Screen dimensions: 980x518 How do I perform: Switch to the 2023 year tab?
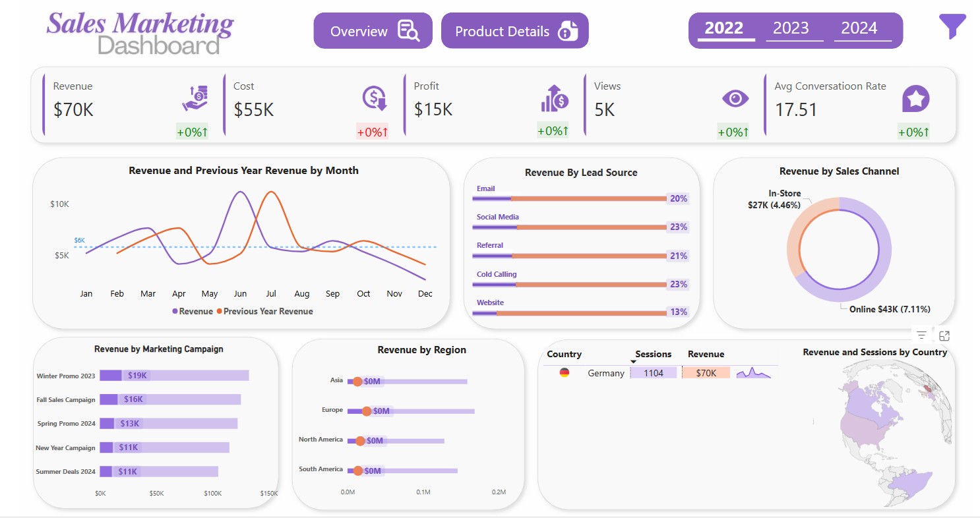[x=791, y=28]
